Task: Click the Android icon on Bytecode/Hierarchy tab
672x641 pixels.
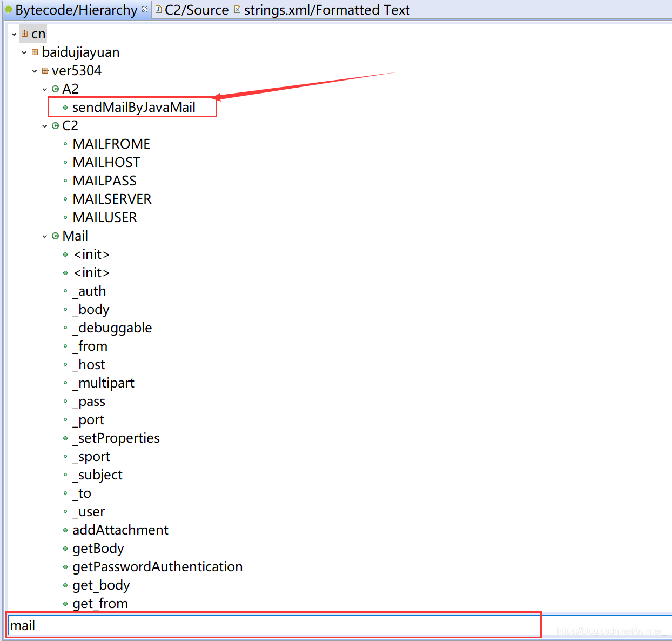Action: 9,9
